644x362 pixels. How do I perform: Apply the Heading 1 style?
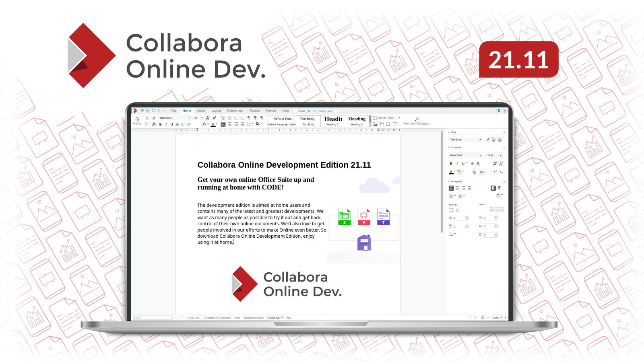click(x=332, y=121)
